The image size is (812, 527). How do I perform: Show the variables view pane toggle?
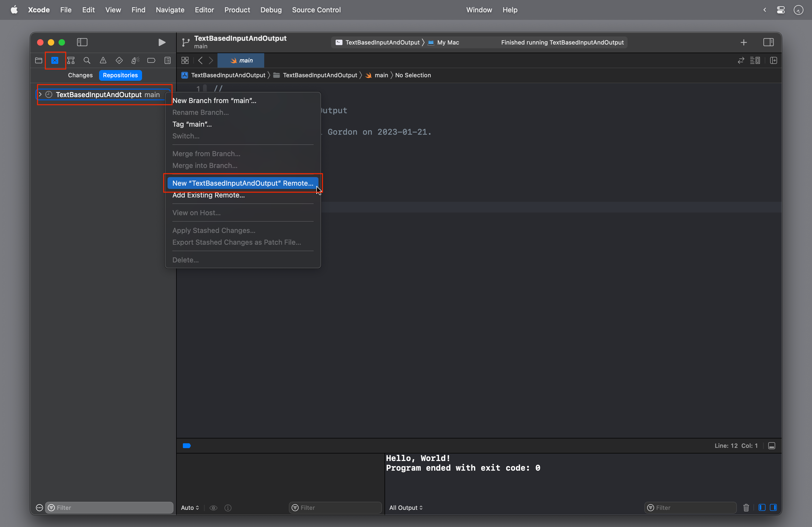click(762, 508)
